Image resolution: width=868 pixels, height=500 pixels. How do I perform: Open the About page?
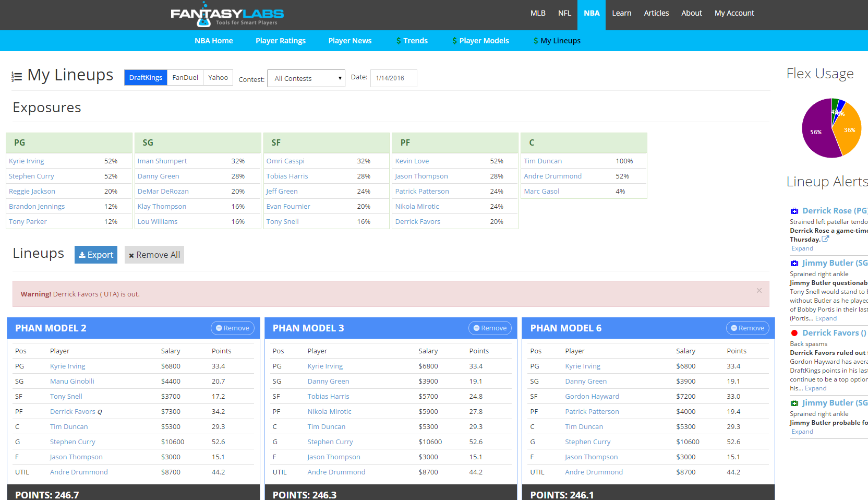[692, 13]
